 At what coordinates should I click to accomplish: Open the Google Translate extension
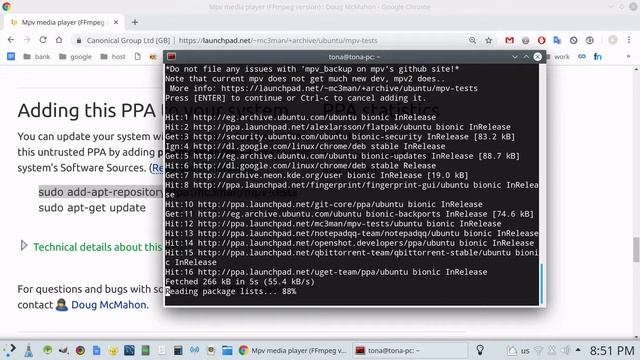tap(557, 40)
